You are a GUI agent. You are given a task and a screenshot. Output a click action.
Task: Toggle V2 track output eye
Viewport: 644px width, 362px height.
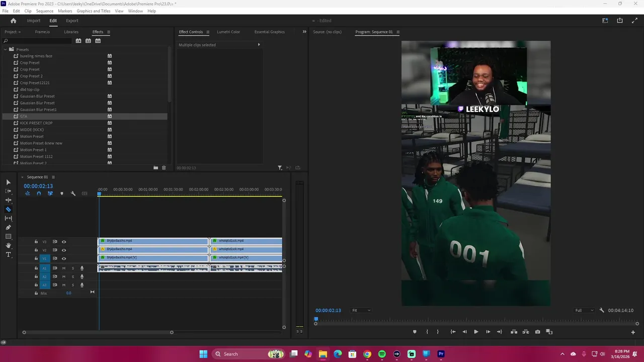tap(63, 250)
